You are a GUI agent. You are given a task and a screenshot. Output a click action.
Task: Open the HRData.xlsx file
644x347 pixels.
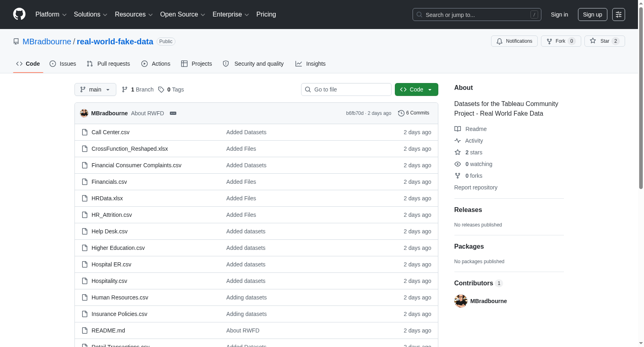[107, 198]
